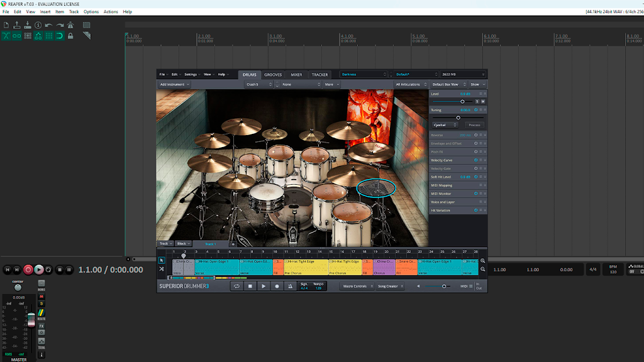
Task: Adjust the Level slider handle
Action: 462,101
